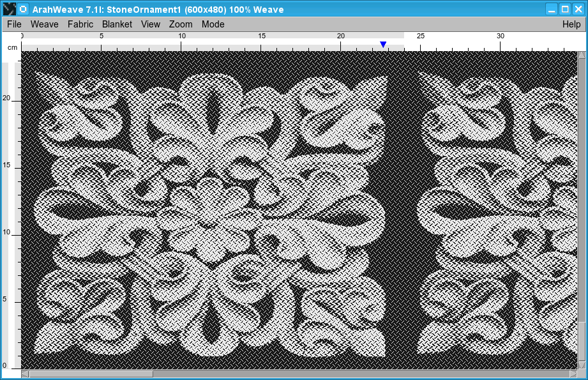Maximize the ArahWeave window
This screenshot has width=588, height=380.
pos(565,9)
